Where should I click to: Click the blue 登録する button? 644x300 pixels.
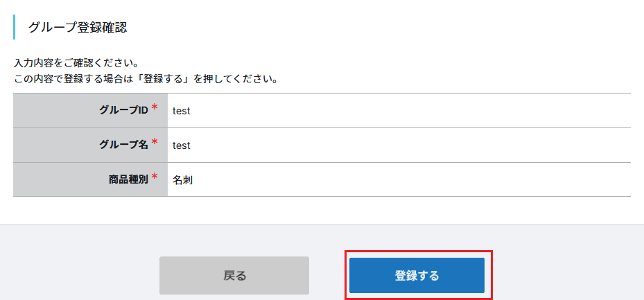tap(417, 275)
